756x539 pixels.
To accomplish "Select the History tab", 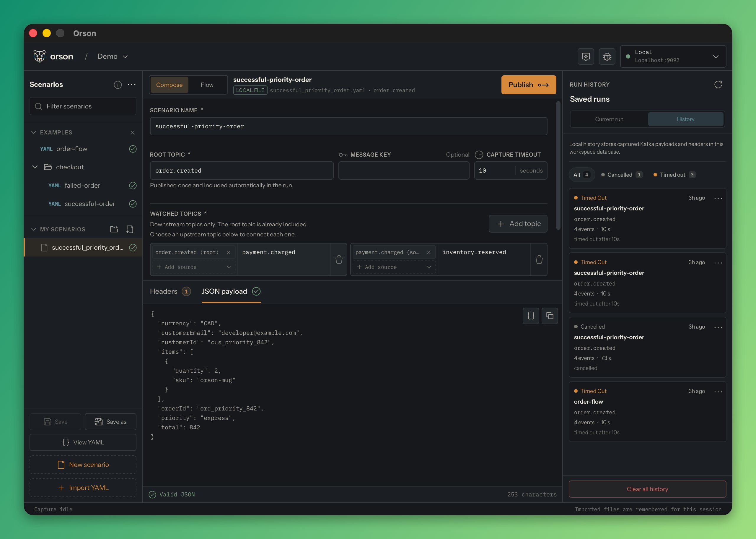I will click(685, 119).
